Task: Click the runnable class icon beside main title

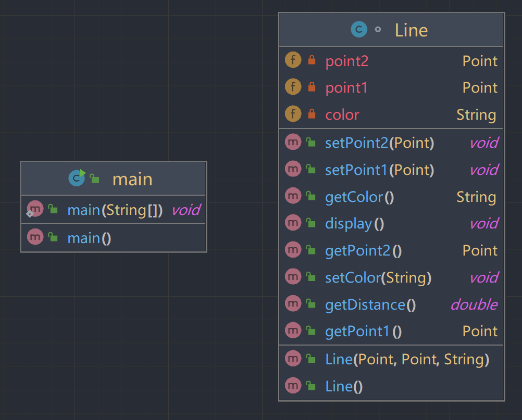Action: coord(77,178)
